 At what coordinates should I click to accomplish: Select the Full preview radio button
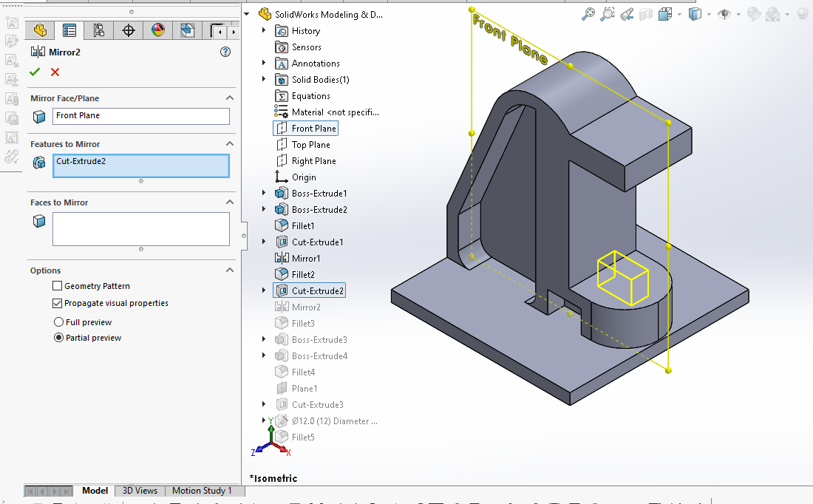pos(58,322)
